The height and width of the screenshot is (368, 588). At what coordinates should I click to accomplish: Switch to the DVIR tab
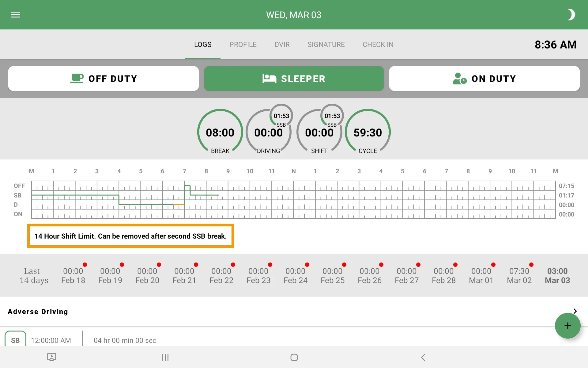pyautogui.click(x=282, y=44)
